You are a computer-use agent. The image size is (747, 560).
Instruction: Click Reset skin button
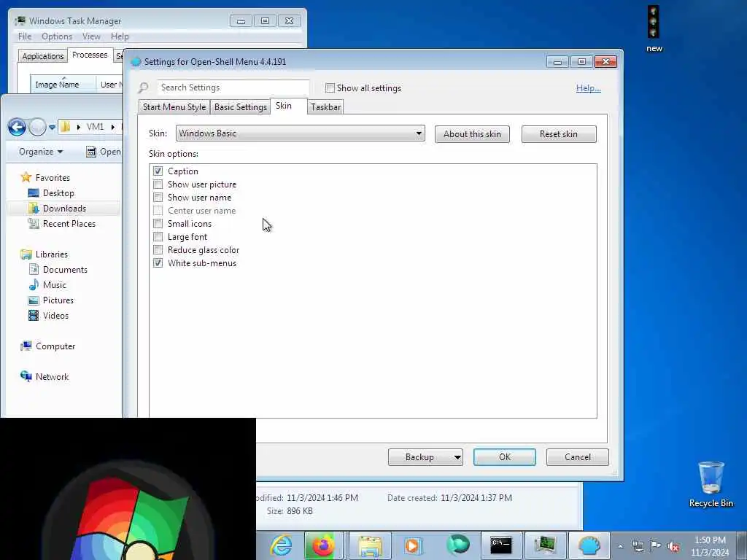click(559, 134)
